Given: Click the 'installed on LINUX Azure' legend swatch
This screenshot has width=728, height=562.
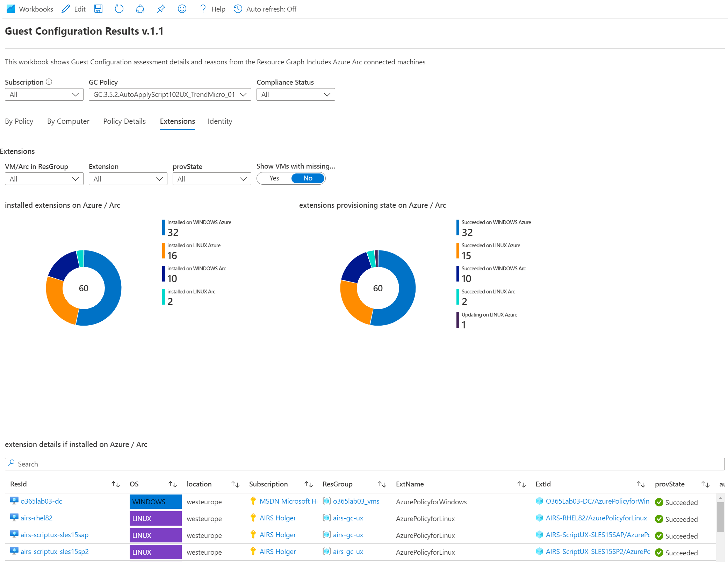Looking at the screenshot, I should (164, 251).
